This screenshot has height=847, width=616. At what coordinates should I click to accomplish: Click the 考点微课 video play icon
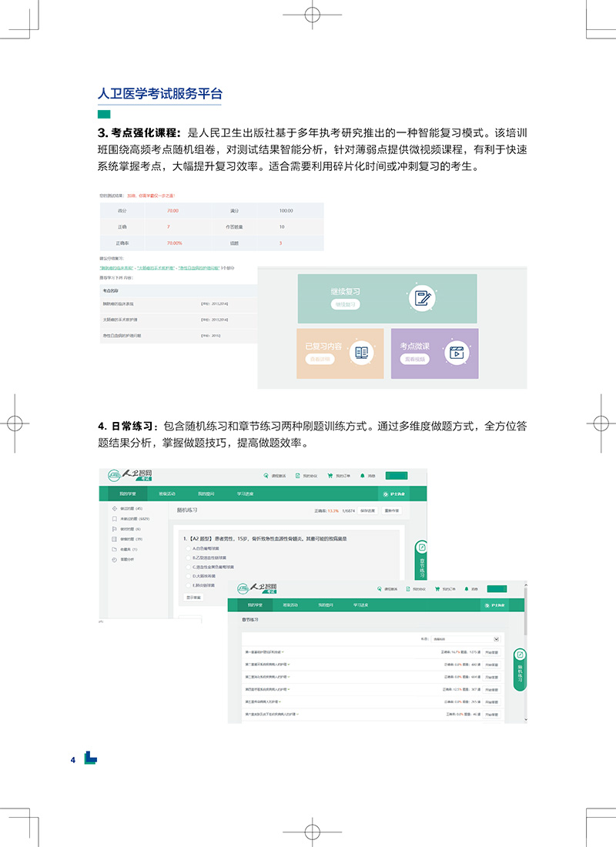click(456, 353)
